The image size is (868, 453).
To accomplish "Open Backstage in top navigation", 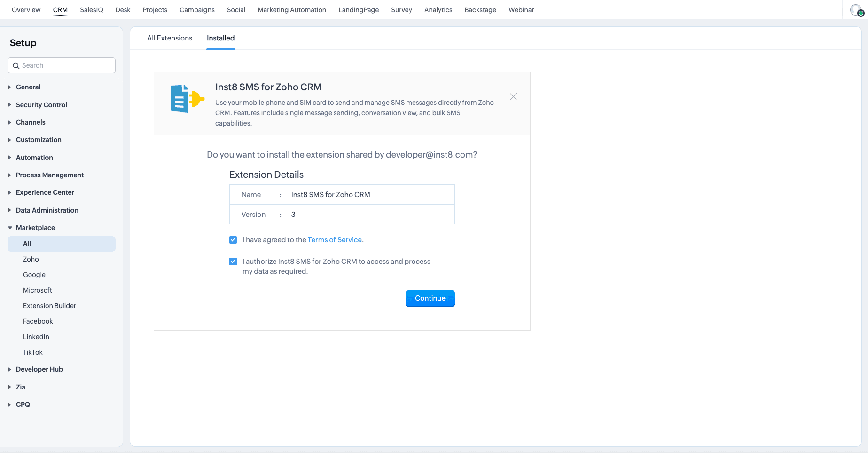I will 480,10.
